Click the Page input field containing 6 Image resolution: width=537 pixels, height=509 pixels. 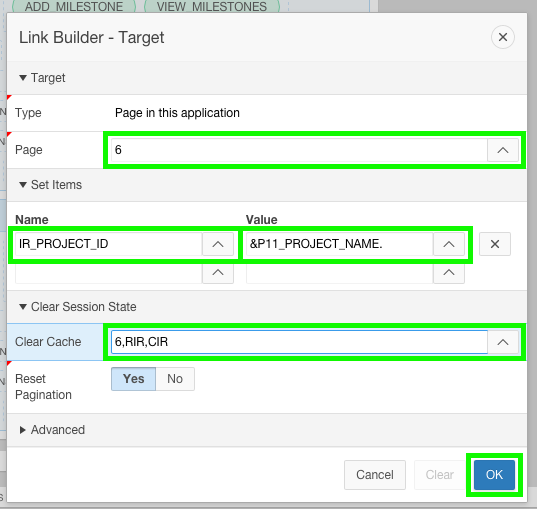pos(299,150)
